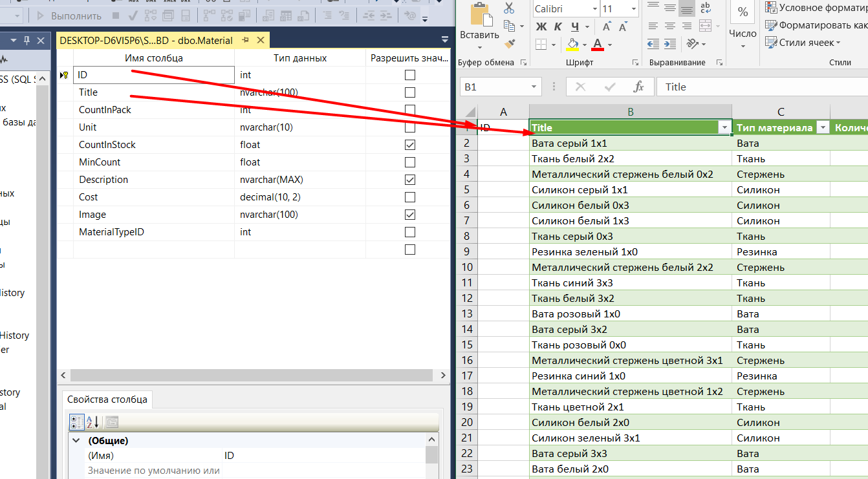Click the insert function fx icon
Screen dimensions: 868x479
[x=638, y=87]
